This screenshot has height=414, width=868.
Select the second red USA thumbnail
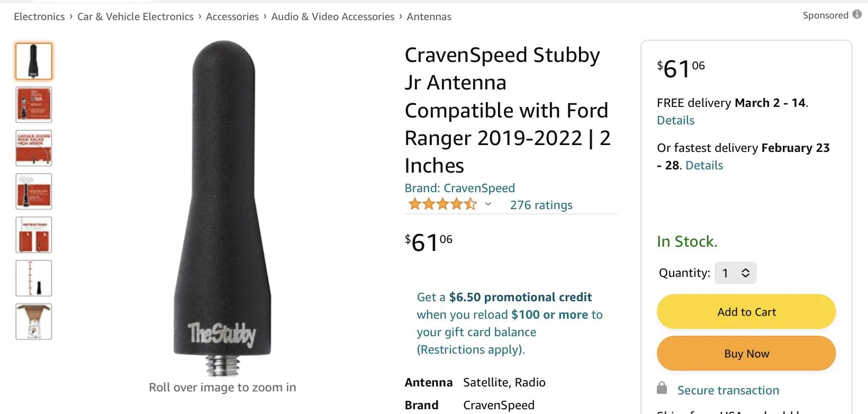(x=34, y=105)
